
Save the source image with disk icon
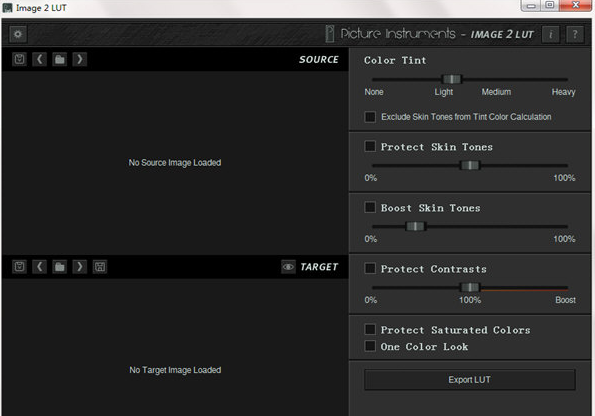point(19,59)
